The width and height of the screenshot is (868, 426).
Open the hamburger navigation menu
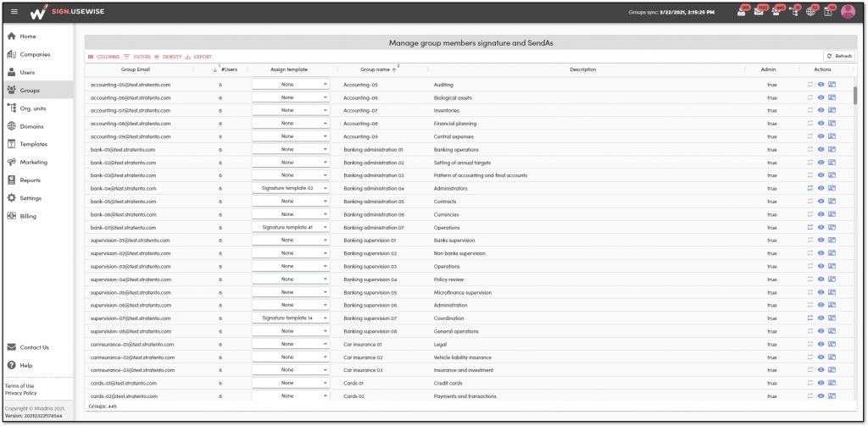(x=14, y=12)
